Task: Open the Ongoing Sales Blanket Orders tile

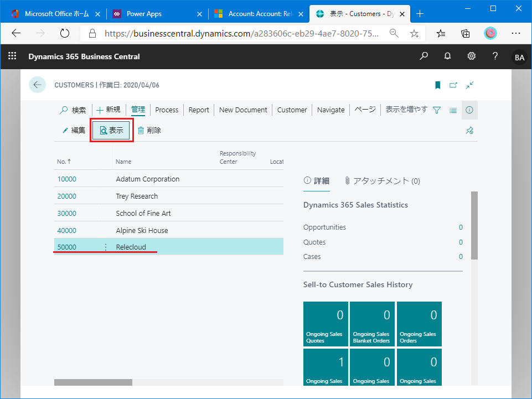Action: point(372,324)
